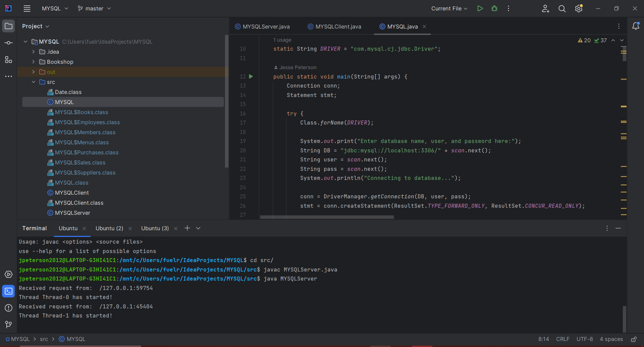Viewport: 644px width, 347px height.
Task: Select the first Ubuntu terminal tab
Action: click(x=68, y=229)
